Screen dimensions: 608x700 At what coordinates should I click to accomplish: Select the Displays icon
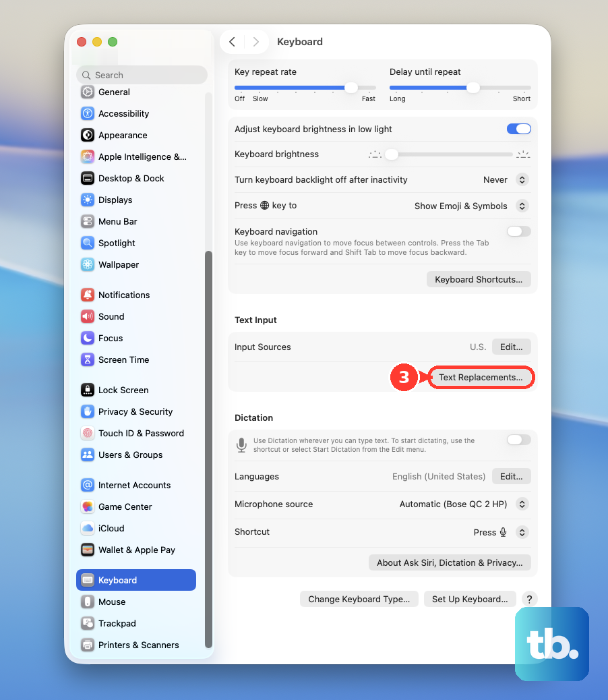tap(88, 200)
